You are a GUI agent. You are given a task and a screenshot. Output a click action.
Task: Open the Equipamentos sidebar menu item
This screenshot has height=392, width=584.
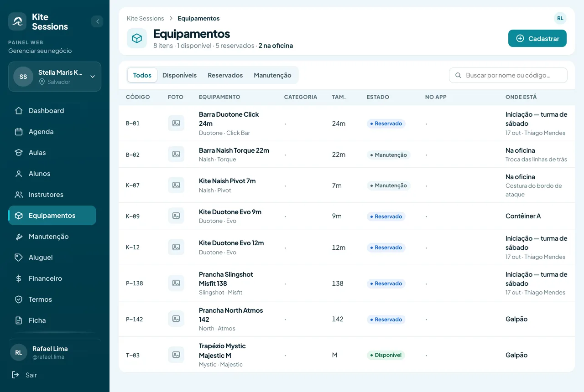click(52, 216)
